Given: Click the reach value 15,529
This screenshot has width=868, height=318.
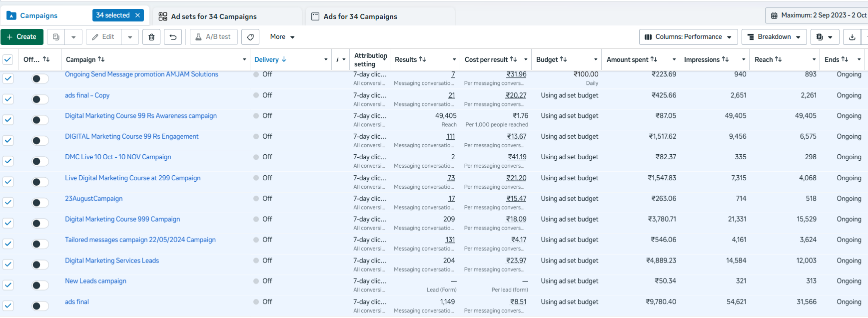Looking at the screenshot, I should pos(807,219).
